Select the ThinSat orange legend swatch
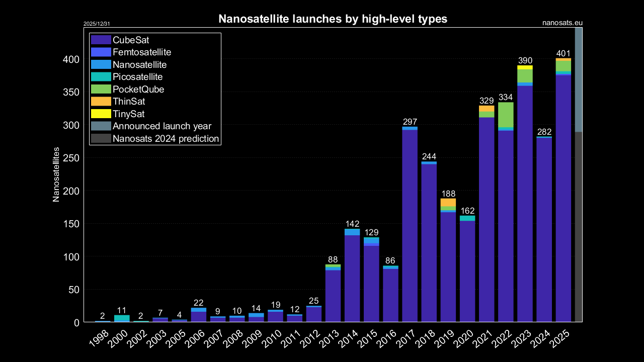The image size is (644, 362). (101, 102)
